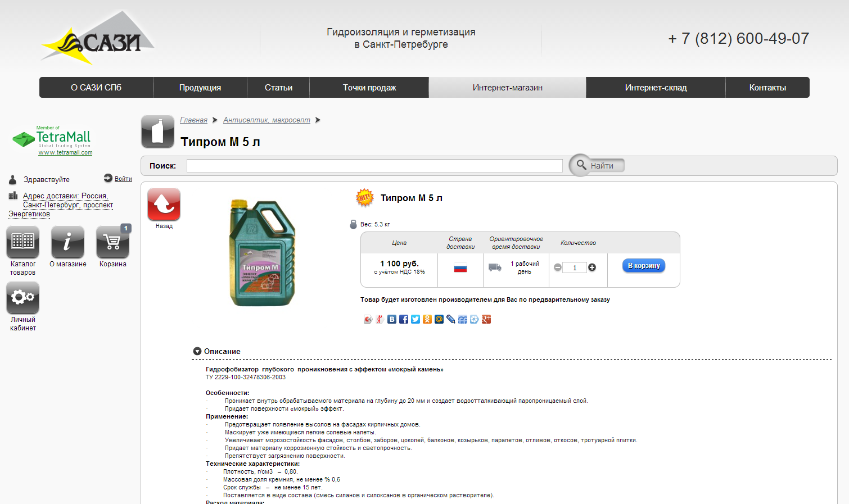Share via Yandex red speaker icon
The height and width of the screenshot is (504, 849).
(368, 319)
